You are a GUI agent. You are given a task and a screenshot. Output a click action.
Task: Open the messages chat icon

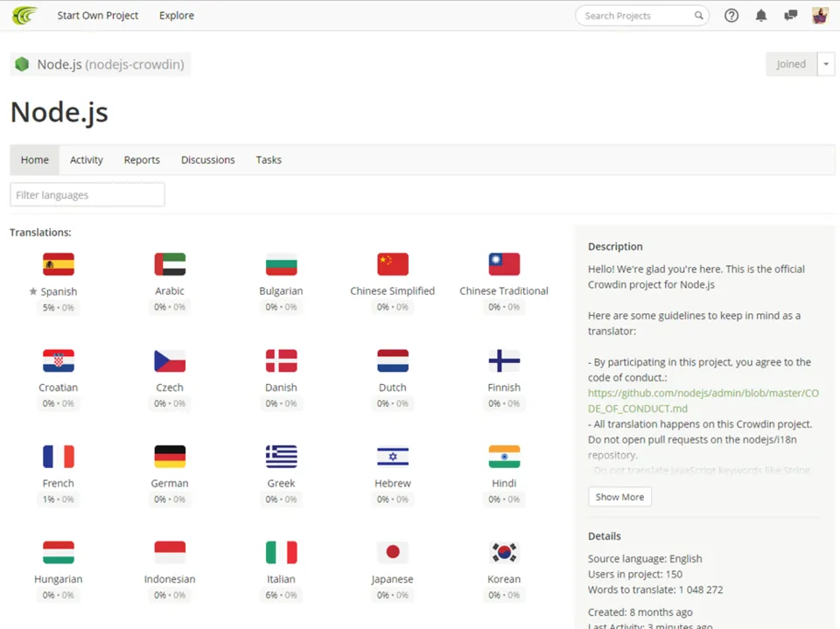click(x=790, y=16)
